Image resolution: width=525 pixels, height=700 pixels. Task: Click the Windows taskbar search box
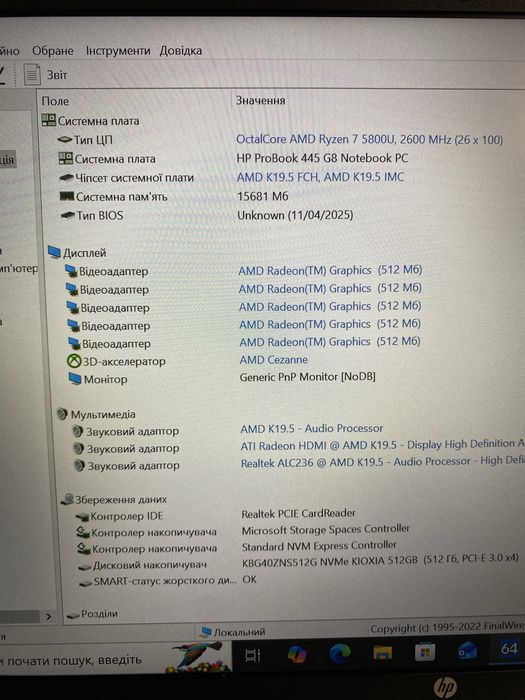pyautogui.click(x=115, y=658)
